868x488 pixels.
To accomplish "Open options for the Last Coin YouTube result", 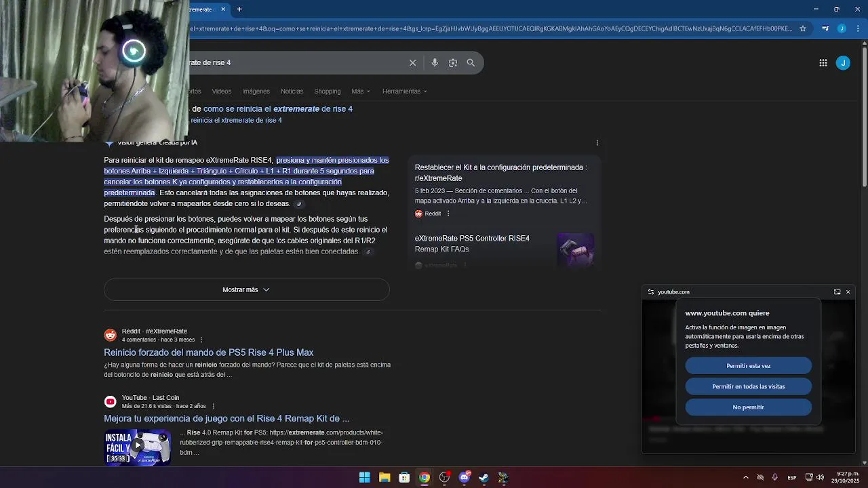I will (x=213, y=406).
